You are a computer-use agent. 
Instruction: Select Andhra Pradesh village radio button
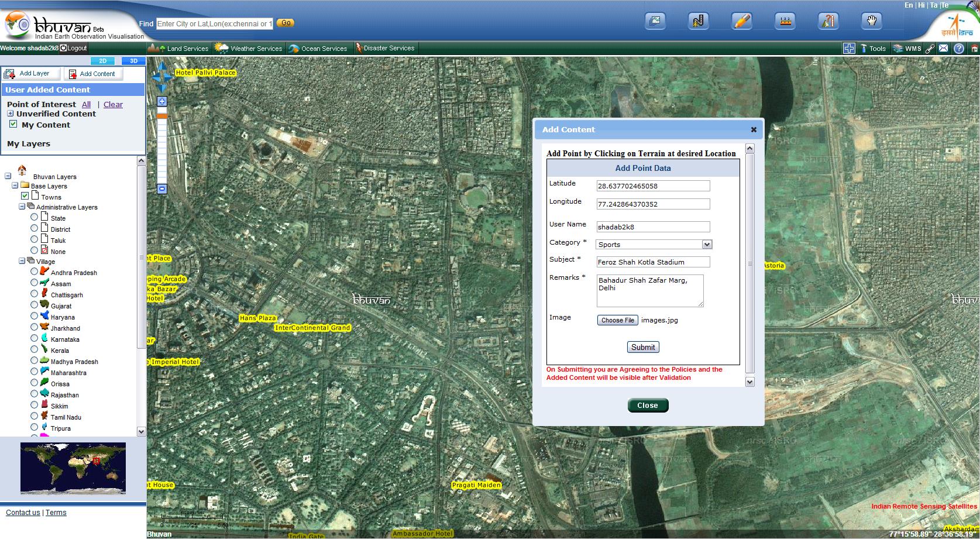pos(35,272)
